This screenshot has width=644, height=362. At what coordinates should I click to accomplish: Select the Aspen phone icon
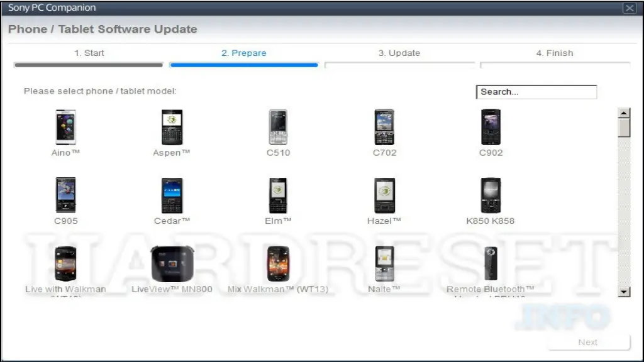[172, 127]
